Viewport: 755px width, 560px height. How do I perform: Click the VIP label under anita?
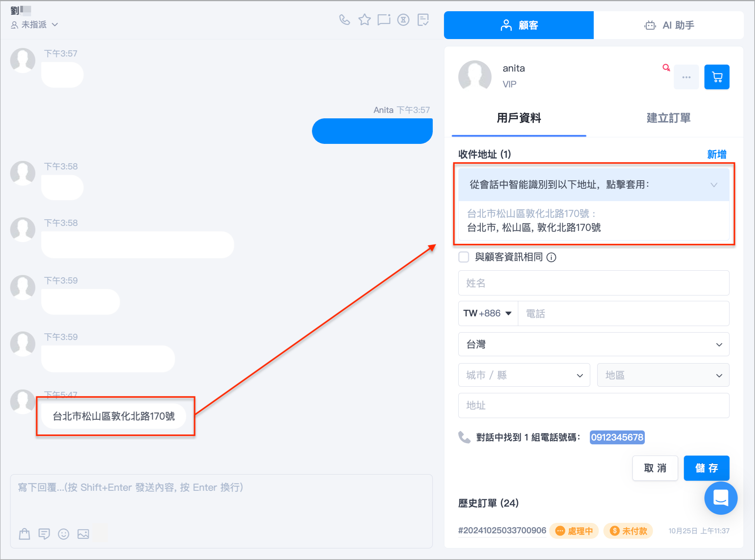[x=509, y=84]
